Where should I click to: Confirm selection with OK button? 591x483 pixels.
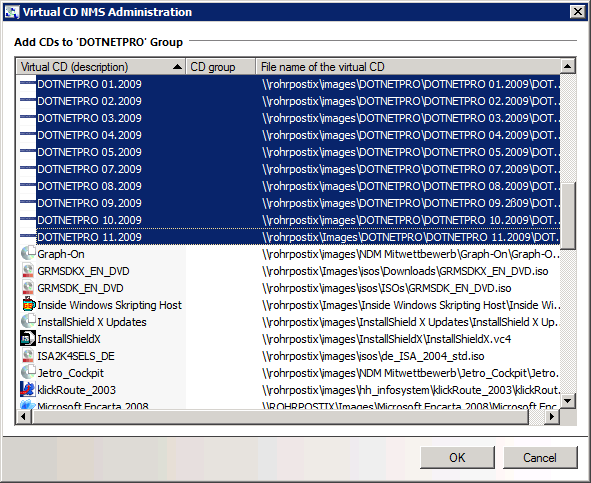coord(457,457)
